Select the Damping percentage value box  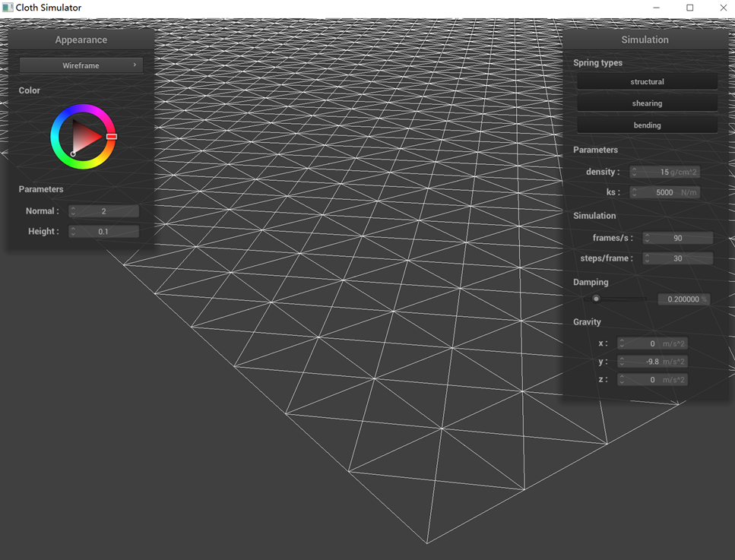683,299
